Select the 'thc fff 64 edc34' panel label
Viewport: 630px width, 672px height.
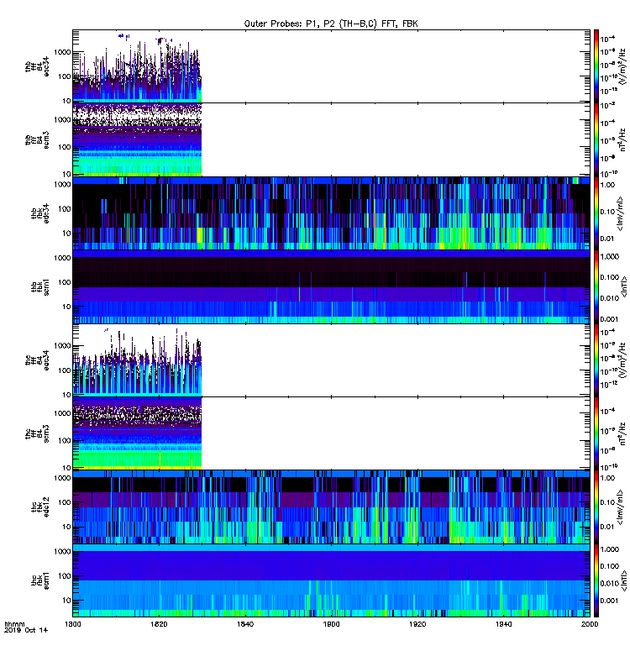click(x=37, y=360)
